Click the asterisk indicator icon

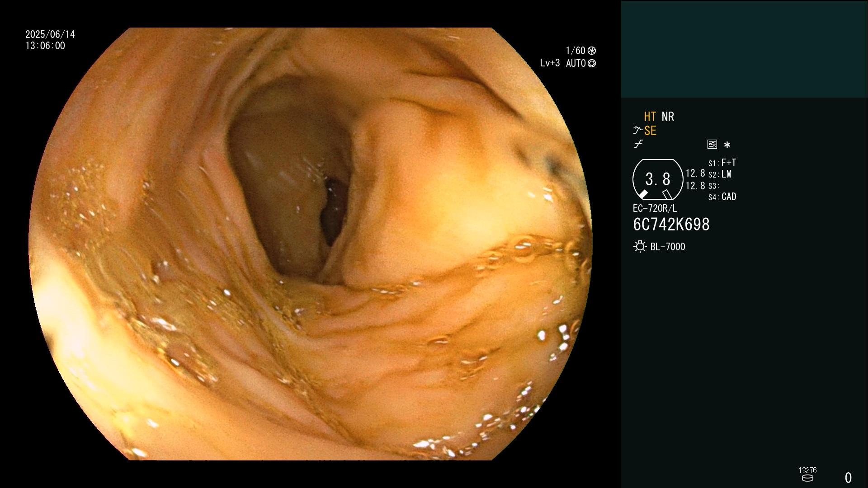[x=727, y=145]
